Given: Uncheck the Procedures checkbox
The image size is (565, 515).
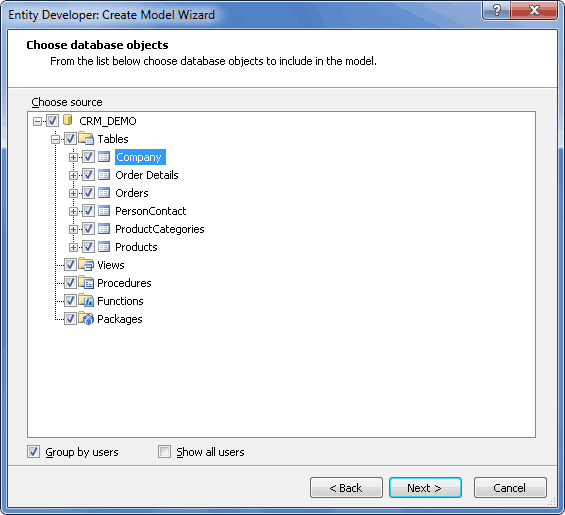Looking at the screenshot, I should click(x=70, y=283).
